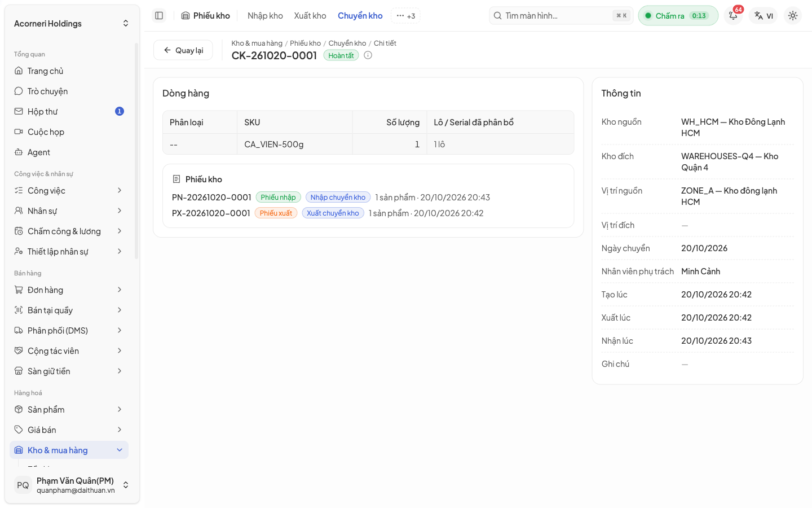This screenshot has height=508, width=812.
Task: Switch to Xuất kho tab
Action: [310, 16]
